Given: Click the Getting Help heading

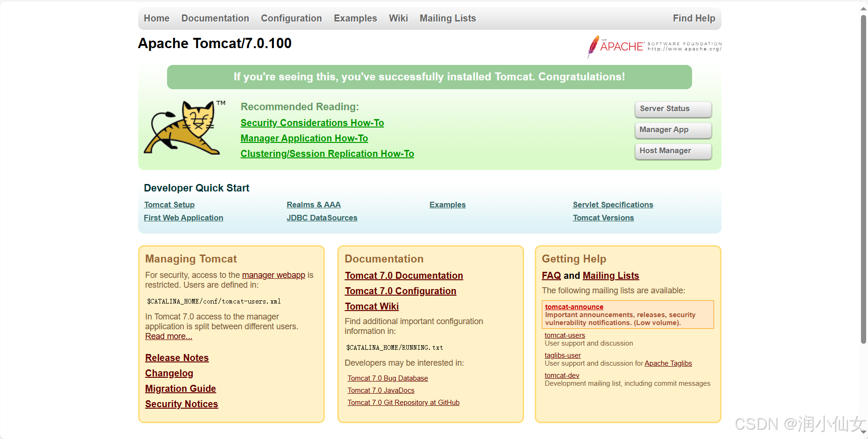Looking at the screenshot, I should [x=574, y=259].
